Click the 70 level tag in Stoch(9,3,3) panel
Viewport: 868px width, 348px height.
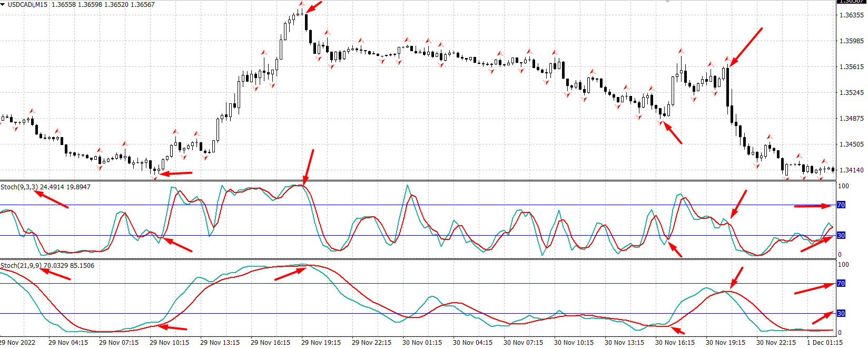coord(841,205)
